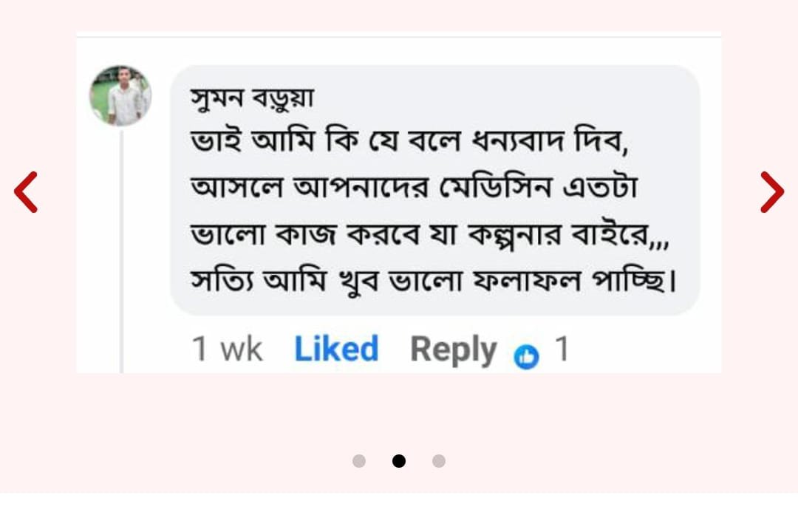Viewport: 798px width, 532px height.
Task: Click the 1 wk comment timestamp
Action: tap(227, 349)
